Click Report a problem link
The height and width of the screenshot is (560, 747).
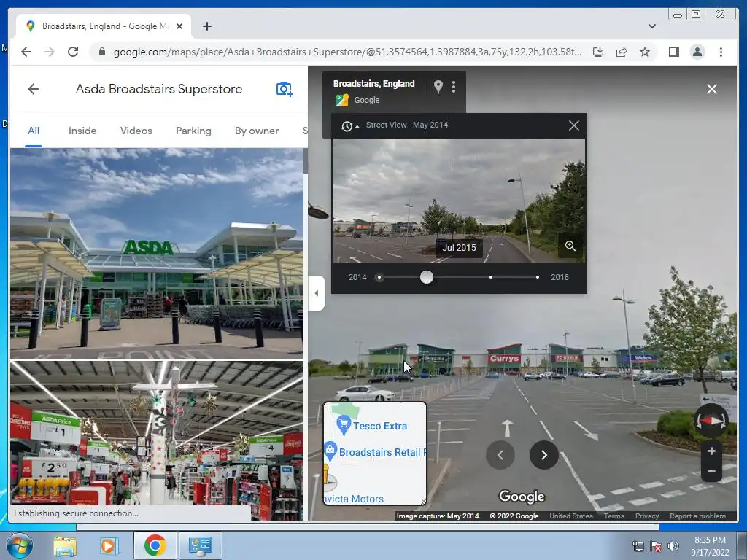(697, 516)
